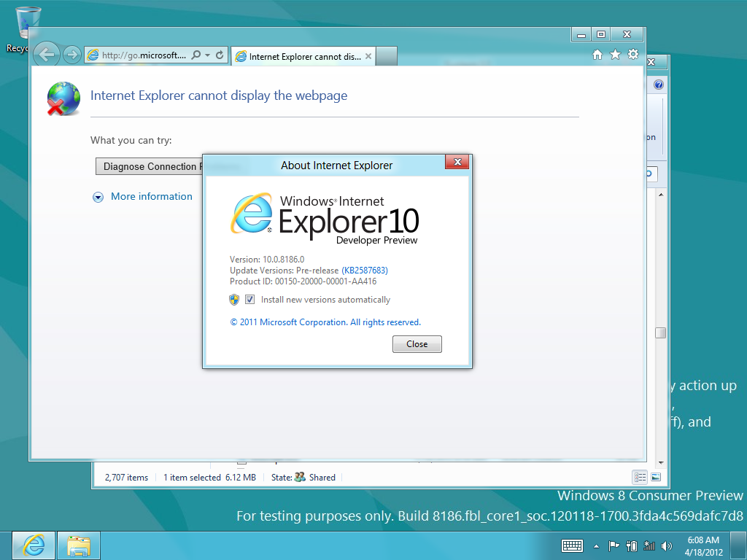Open a new blank tab
Screen dimensions: 747x560
point(387,56)
